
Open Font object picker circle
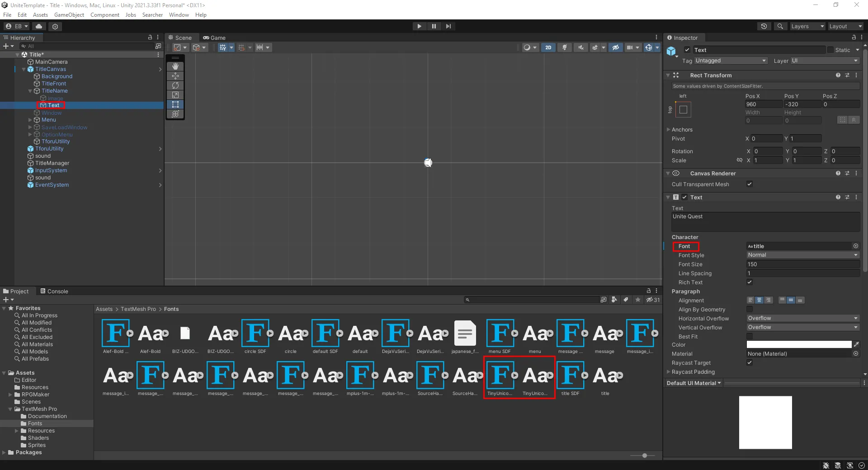(x=856, y=246)
